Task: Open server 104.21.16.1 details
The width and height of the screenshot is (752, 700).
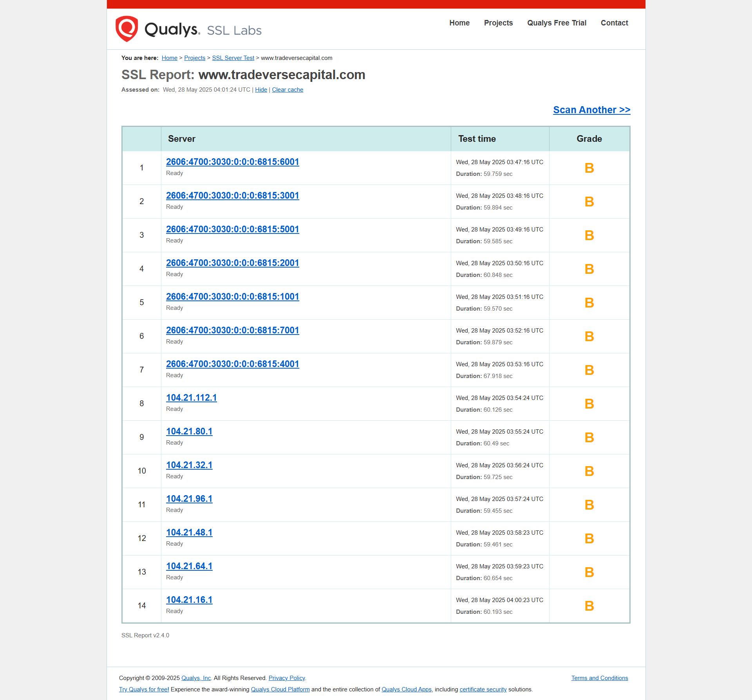Action: [x=189, y=600]
